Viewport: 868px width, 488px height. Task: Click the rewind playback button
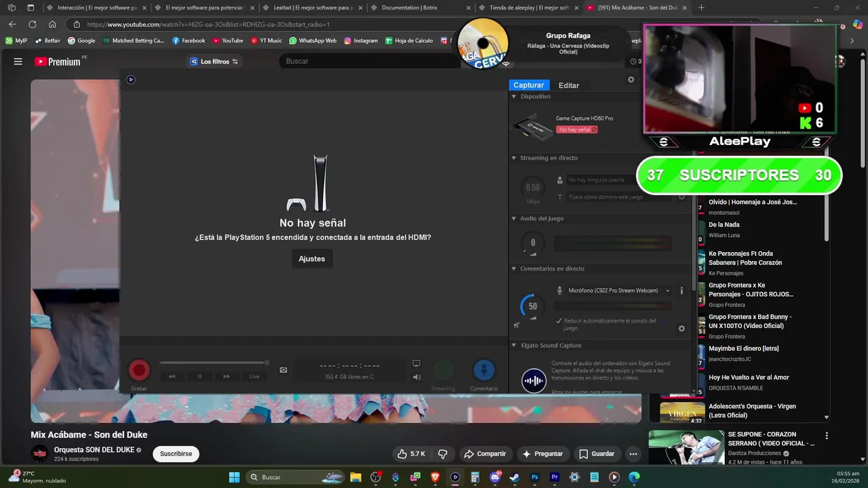point(172,376)
